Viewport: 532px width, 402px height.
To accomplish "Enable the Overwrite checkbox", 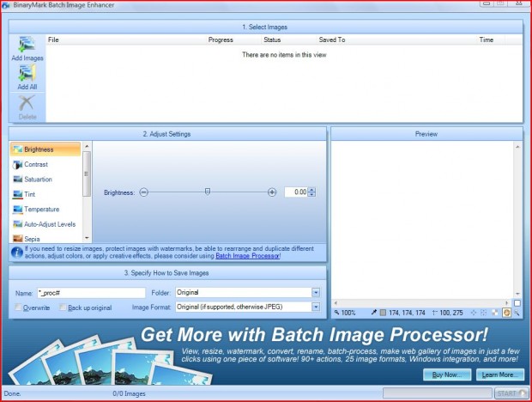I will click(18, 308).
